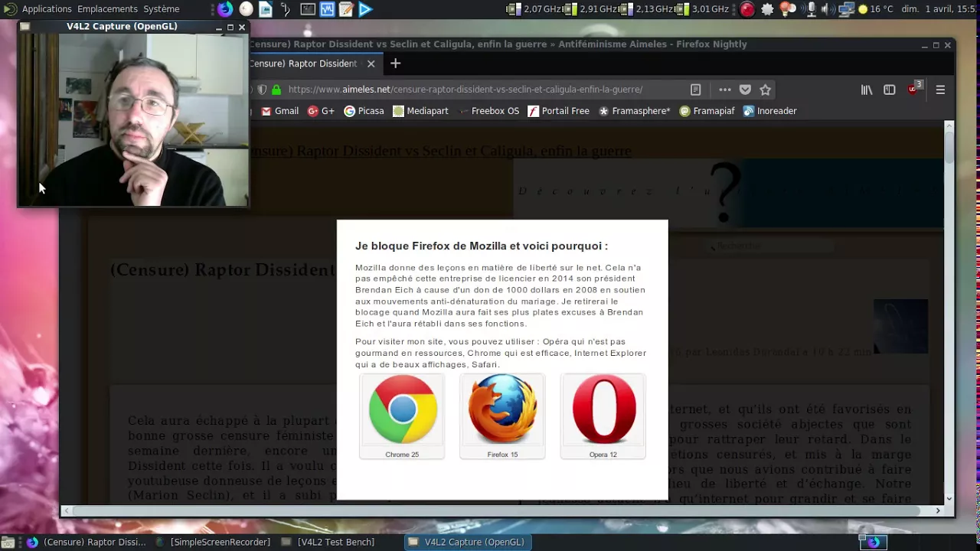The image size is (980, 551).
Task: Click the webcam video in V4L2 Capture
Action: [x=133, y=120]
